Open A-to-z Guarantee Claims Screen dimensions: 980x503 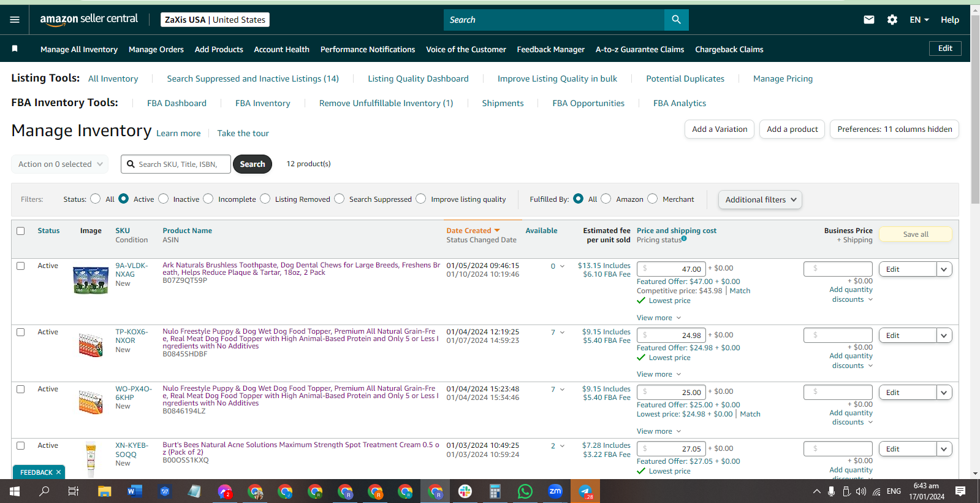point(640,49)
